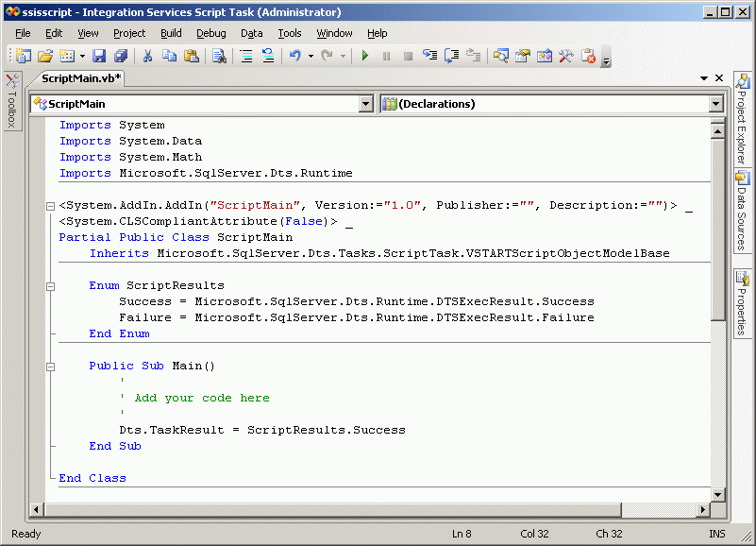Viewport: 756px width, 546px height.
Task: Open the Debug menu
Action: click(x=210, y=33)
